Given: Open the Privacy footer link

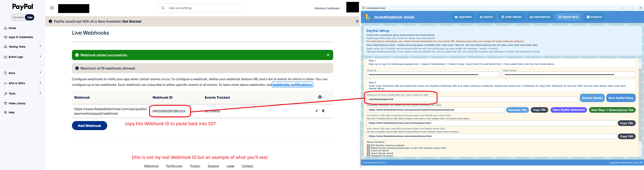Looking at the screenshot, I should tap(195, 166).
